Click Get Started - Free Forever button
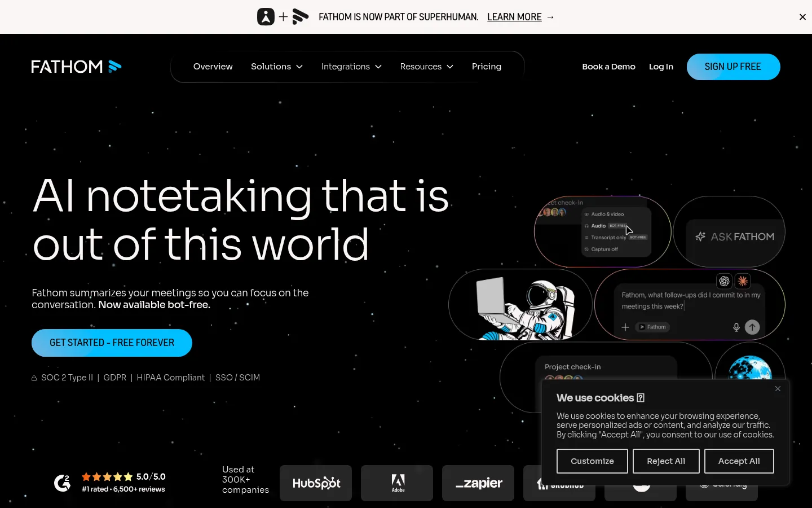Viewport: 812px width, 508px height. [112, 343]
